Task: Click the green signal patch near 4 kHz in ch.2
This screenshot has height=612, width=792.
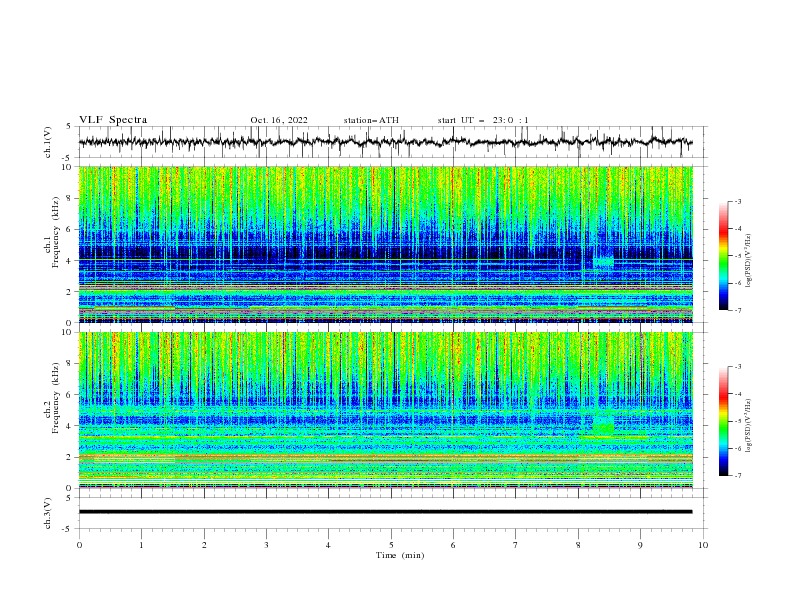Action: click(x=603, y=425)
